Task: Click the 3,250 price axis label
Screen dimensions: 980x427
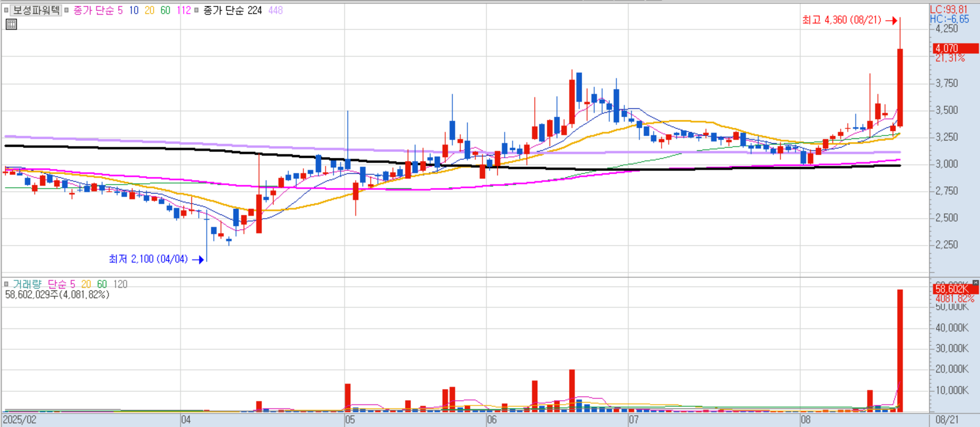Action: click(x=947, y=137)
